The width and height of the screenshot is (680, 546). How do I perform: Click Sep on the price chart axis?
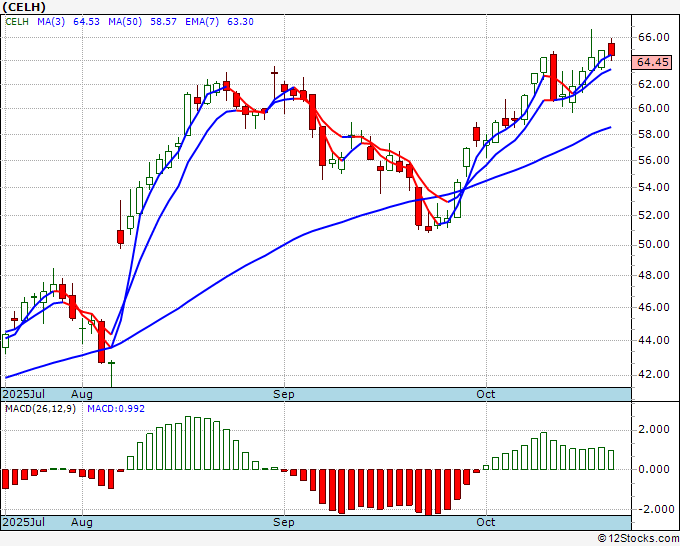coord(284,394)
